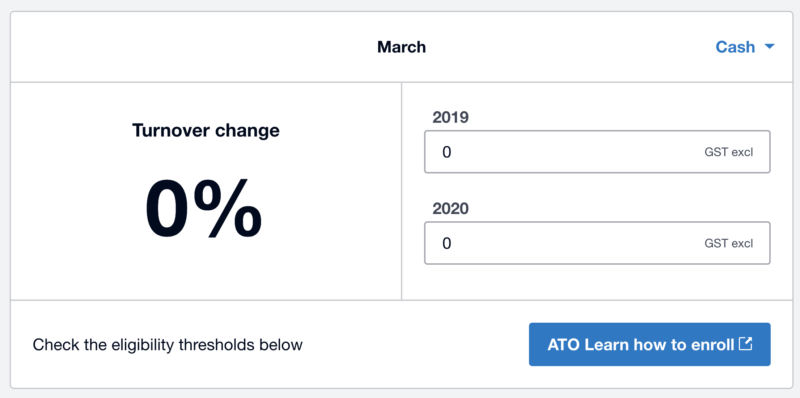
Task: Click the word Cash in the header
Action: coord(735,47)
